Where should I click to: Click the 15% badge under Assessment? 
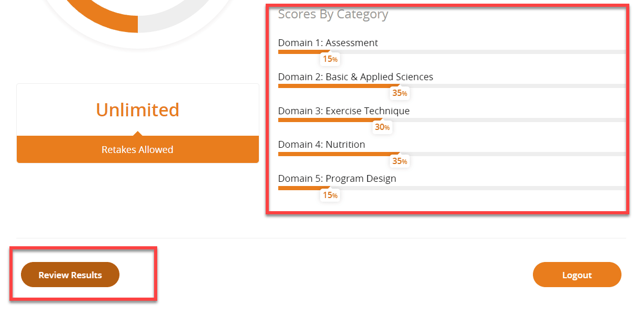coord(330,59)
